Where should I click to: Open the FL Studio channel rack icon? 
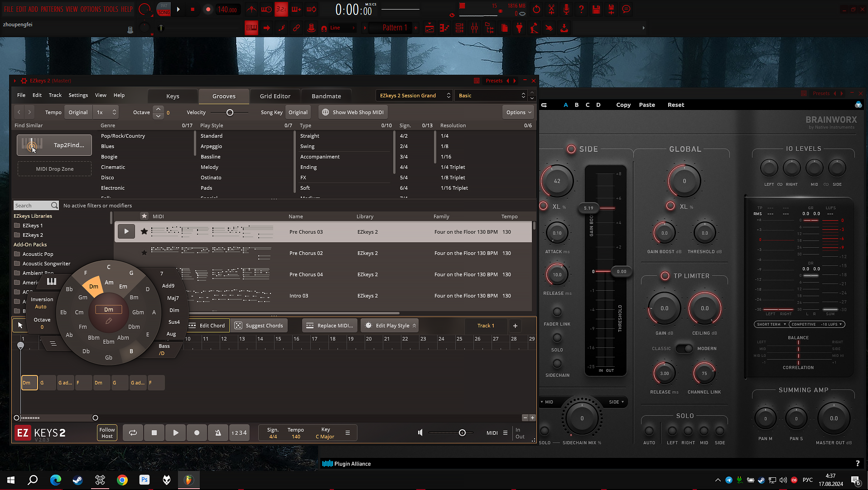click(x=459, y=28)
